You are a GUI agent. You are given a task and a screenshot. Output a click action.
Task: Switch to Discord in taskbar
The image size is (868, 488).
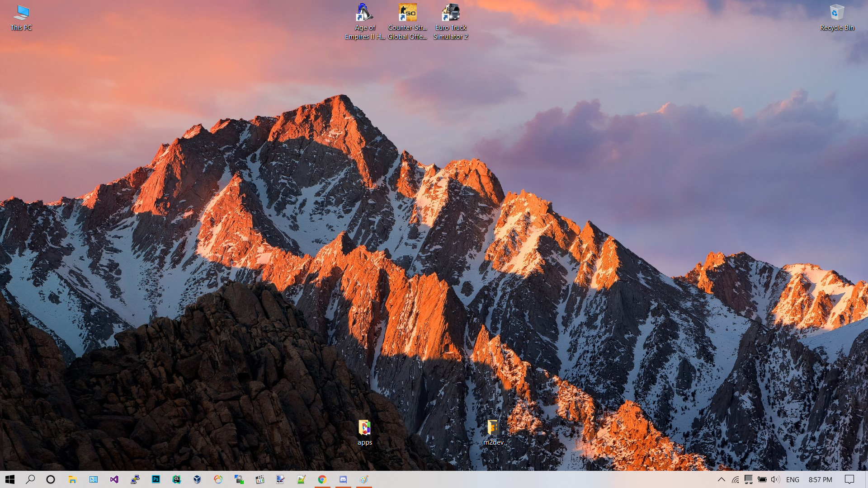pos(343,479)
